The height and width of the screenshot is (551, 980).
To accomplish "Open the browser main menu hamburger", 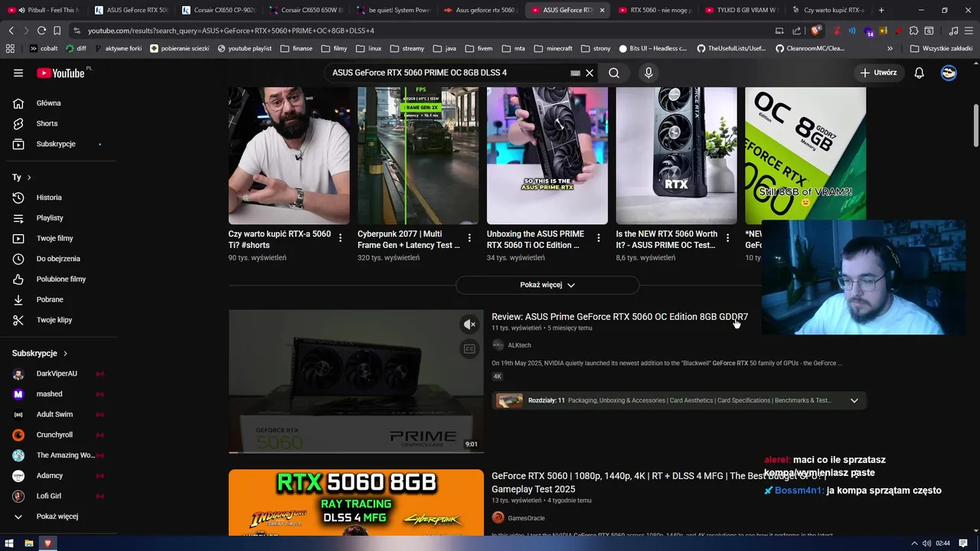I will point(970,31).
